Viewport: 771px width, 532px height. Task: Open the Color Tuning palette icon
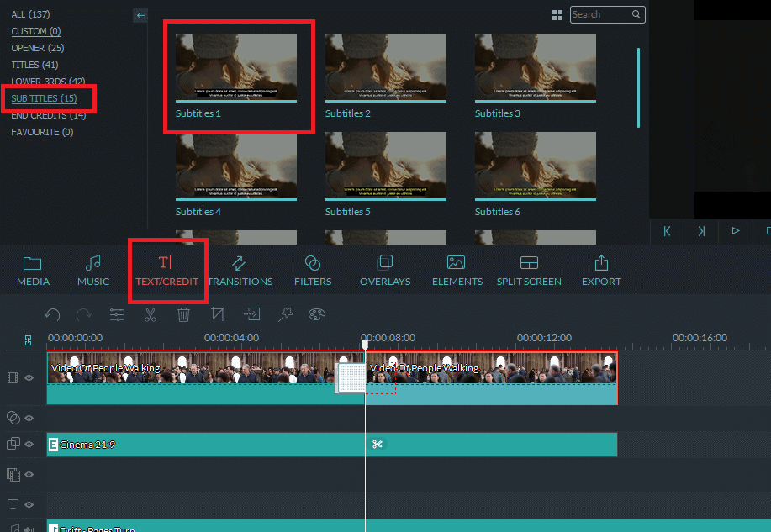tap(317, 313)
